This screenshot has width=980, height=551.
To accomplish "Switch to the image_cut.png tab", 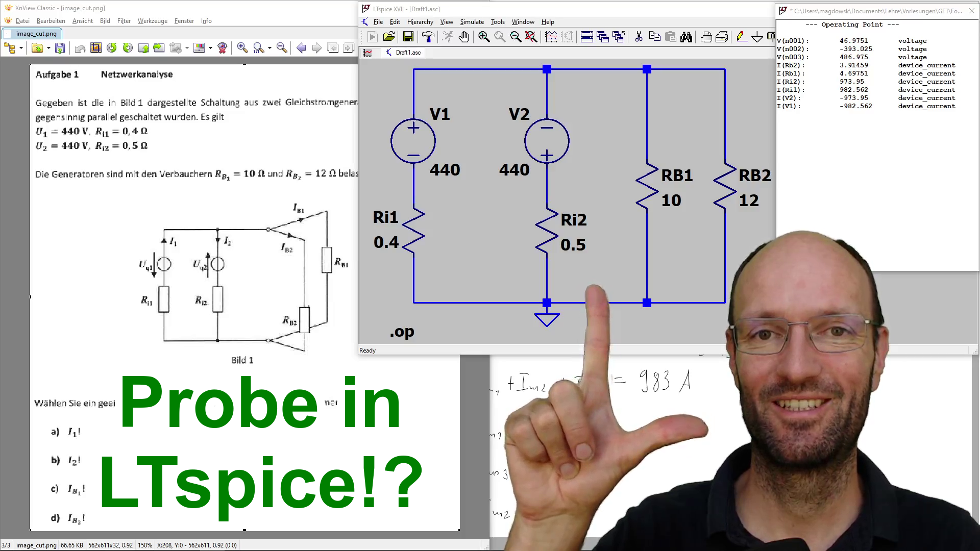I will (x=36, y=34).
